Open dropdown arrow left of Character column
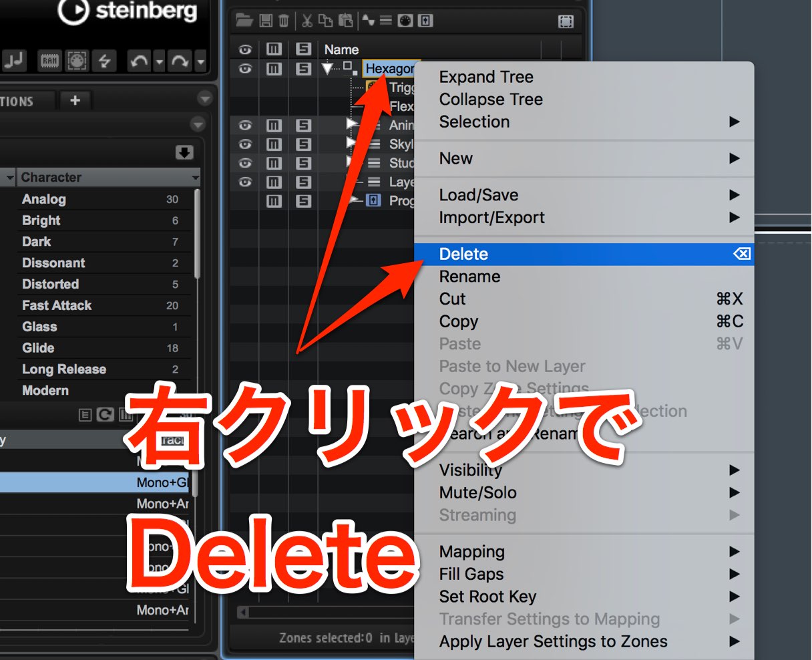 click(x=9, y=178)
